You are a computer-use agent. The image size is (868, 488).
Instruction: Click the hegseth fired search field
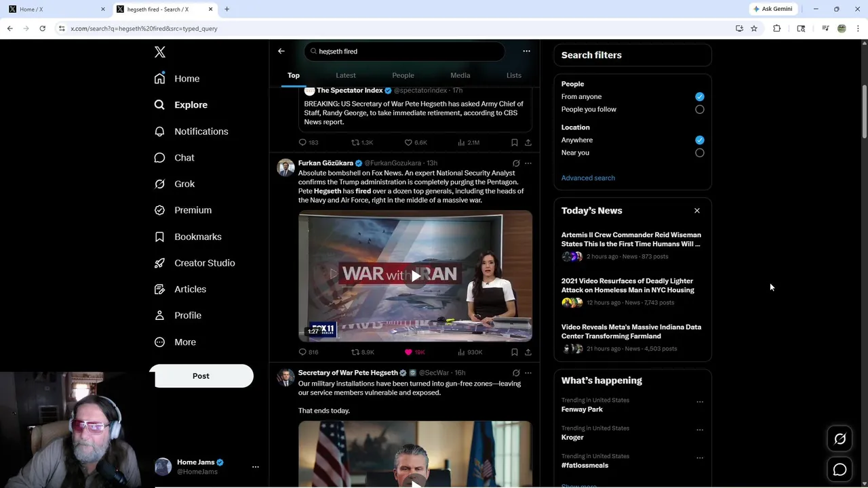(x=404, y=51)
